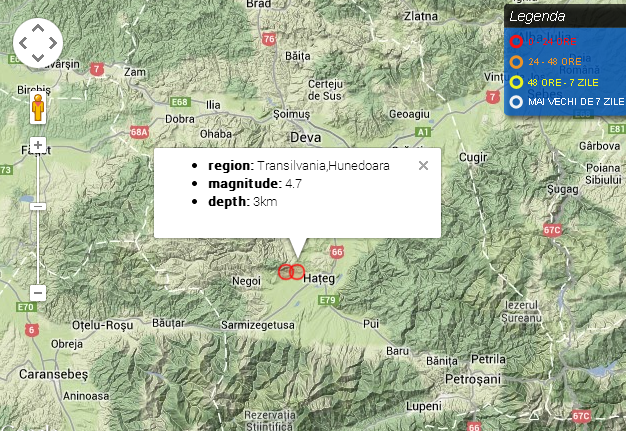
Task: Click the Geoagiu town label
Action: [409, 114]
